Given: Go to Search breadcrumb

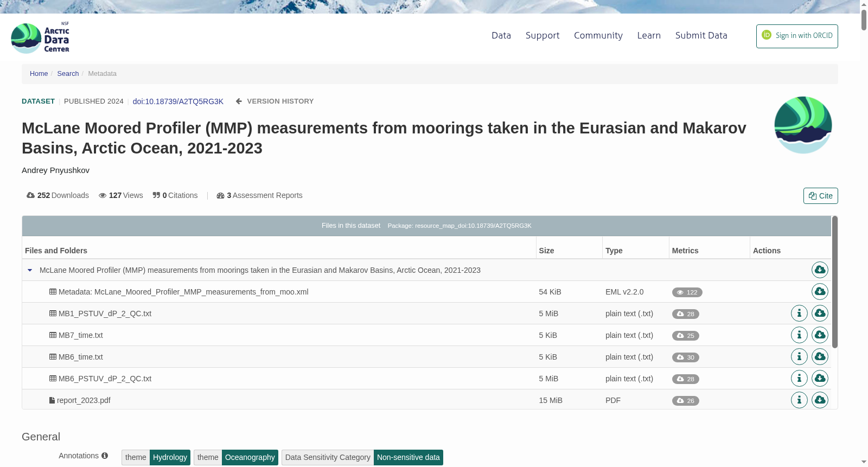Looking at the screenshot, I should (x=68, y=74).
